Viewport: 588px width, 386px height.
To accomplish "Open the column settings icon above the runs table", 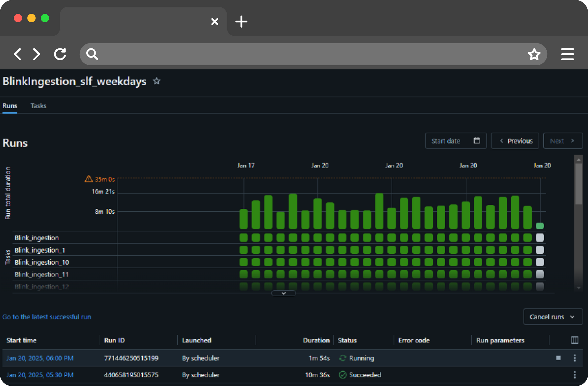I will coord(575,340).
